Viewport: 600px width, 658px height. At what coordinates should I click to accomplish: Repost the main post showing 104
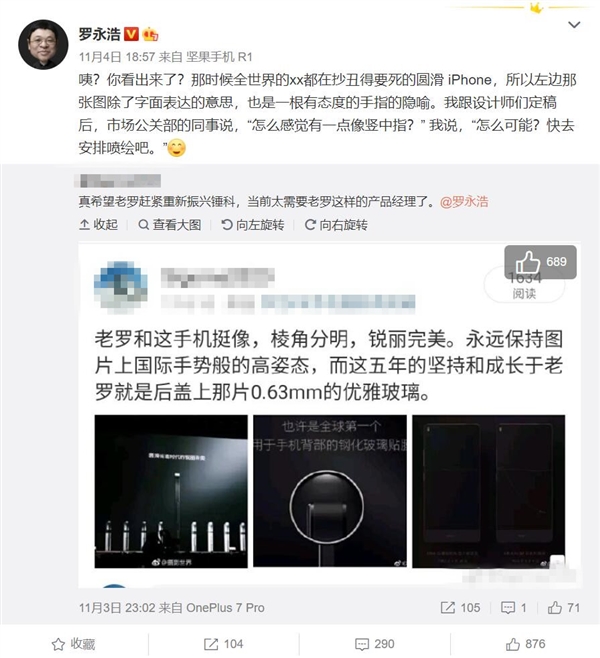[223, 644]
